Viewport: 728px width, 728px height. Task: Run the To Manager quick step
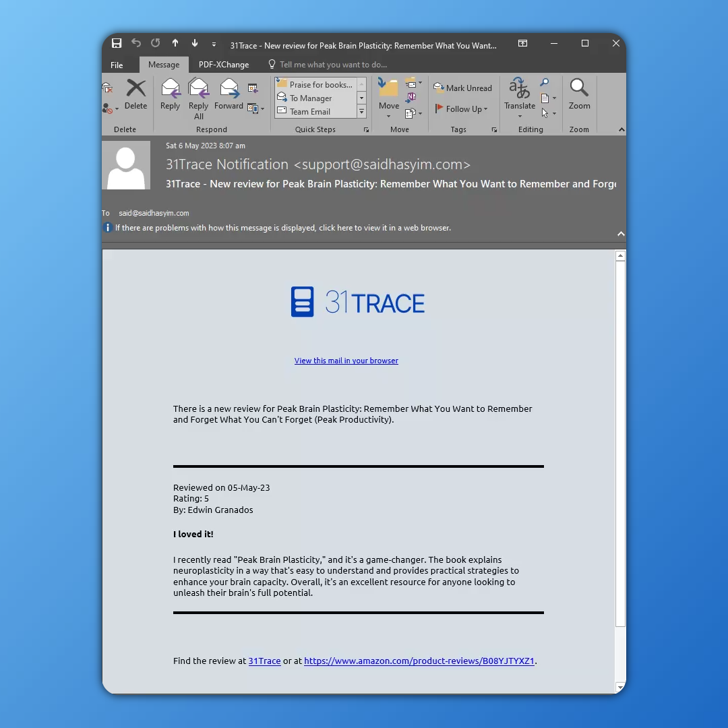[x=315, y=98]
